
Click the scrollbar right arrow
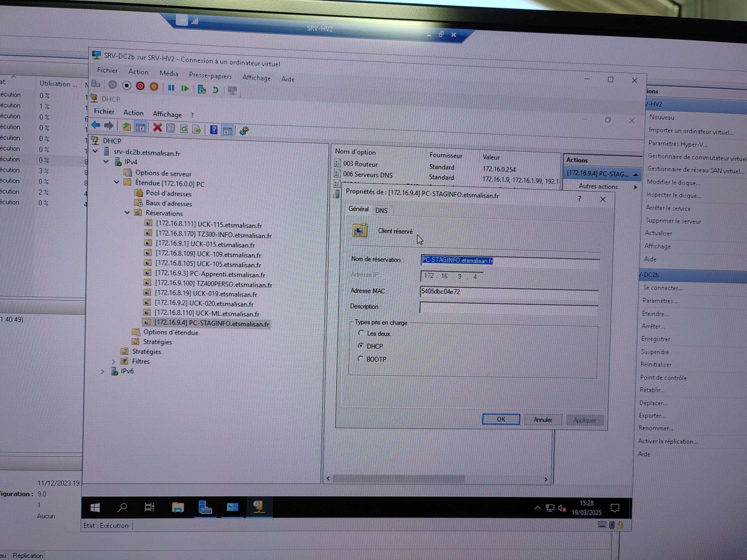point(546,479)
